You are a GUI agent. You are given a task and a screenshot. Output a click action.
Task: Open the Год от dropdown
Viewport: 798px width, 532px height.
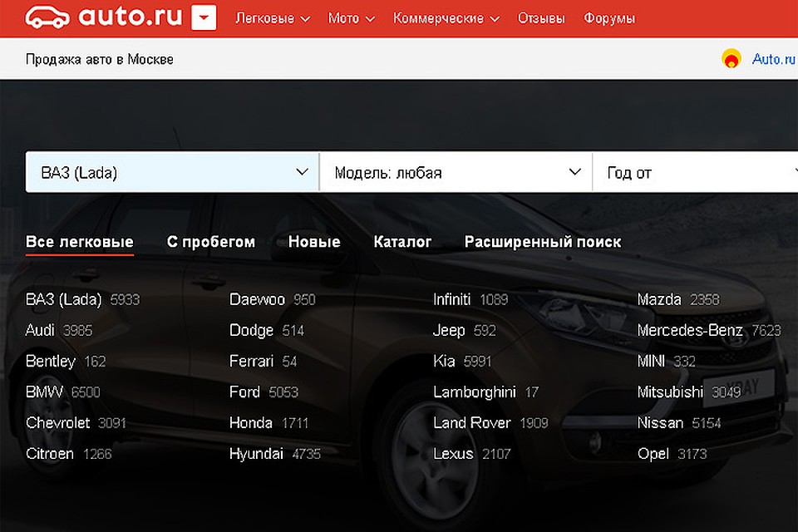point(695,172)
